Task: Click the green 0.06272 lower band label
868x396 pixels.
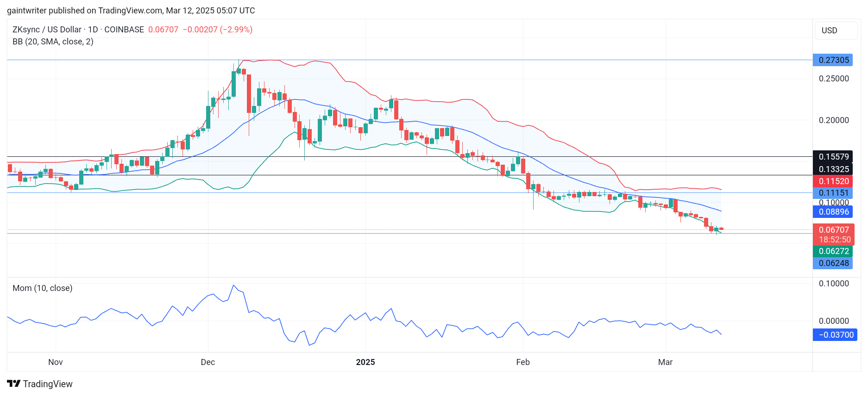Action: [833, 251]
